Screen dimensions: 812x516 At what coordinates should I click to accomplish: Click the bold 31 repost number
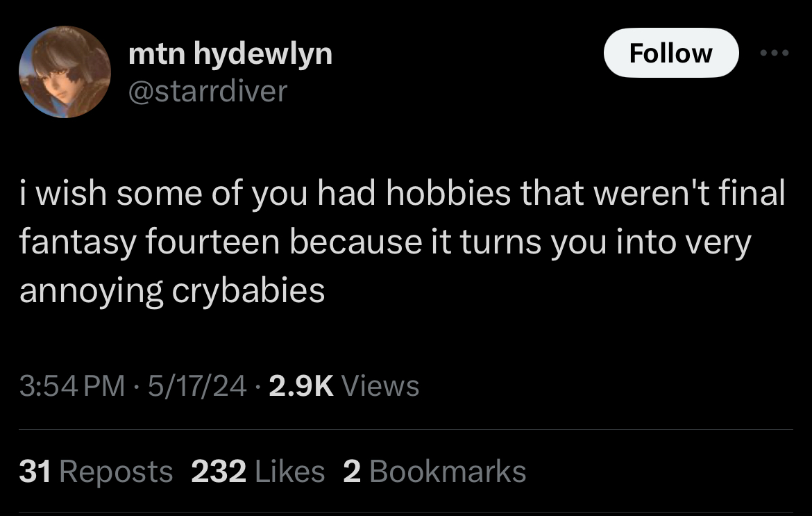[x=35, y=472]
